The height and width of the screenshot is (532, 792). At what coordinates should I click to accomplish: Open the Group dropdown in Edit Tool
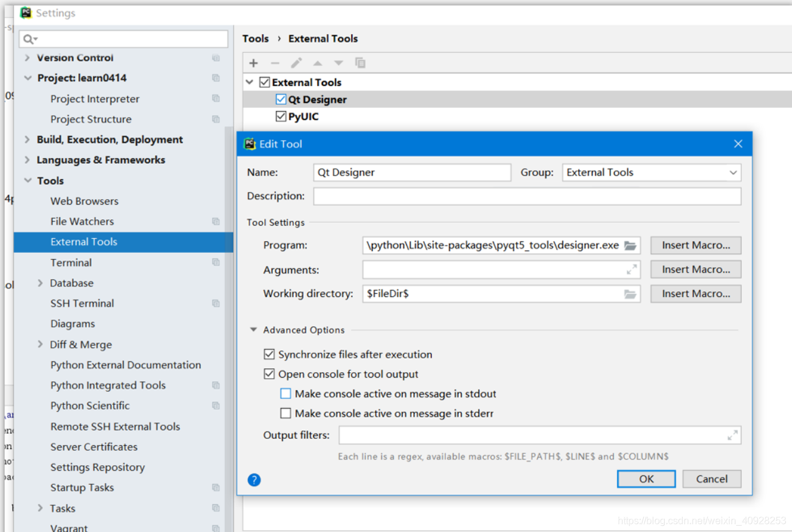tap(652, 172)
